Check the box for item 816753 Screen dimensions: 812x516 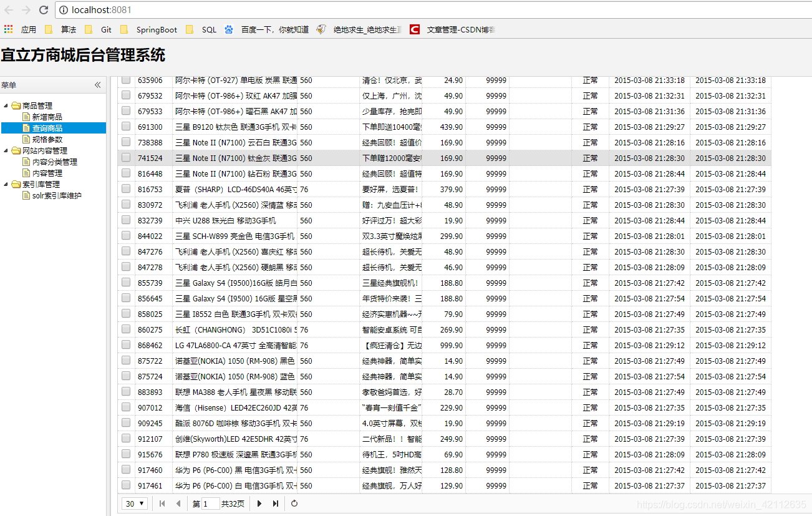[x=126, y=188]
